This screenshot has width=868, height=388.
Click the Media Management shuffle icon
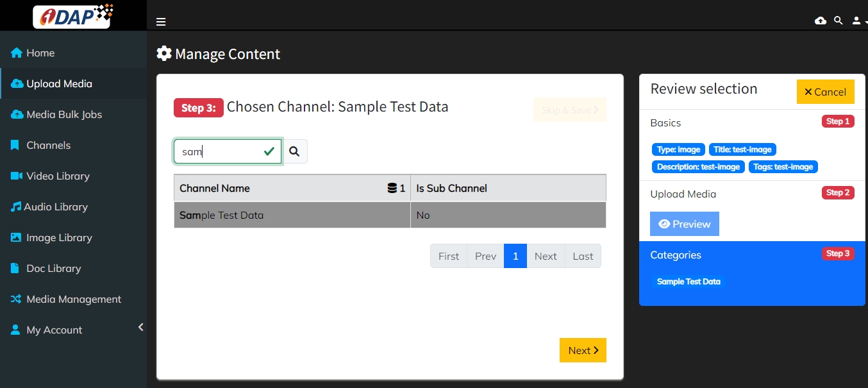coord(16,299)
